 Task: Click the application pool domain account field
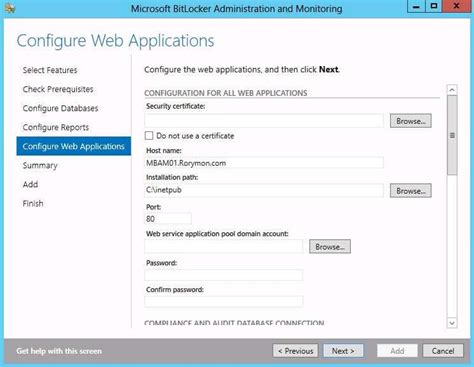pyautogui.click(x=224, y=247)
